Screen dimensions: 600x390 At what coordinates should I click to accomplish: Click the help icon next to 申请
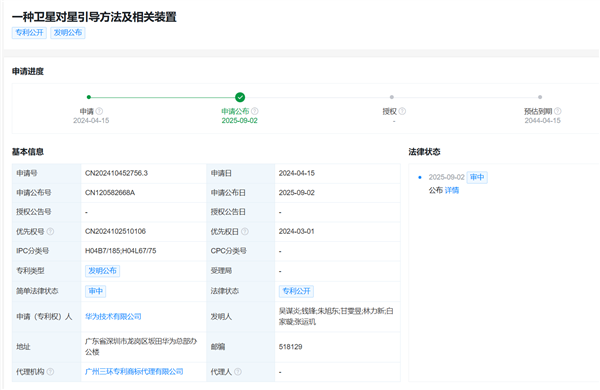(x=99, y=111)
